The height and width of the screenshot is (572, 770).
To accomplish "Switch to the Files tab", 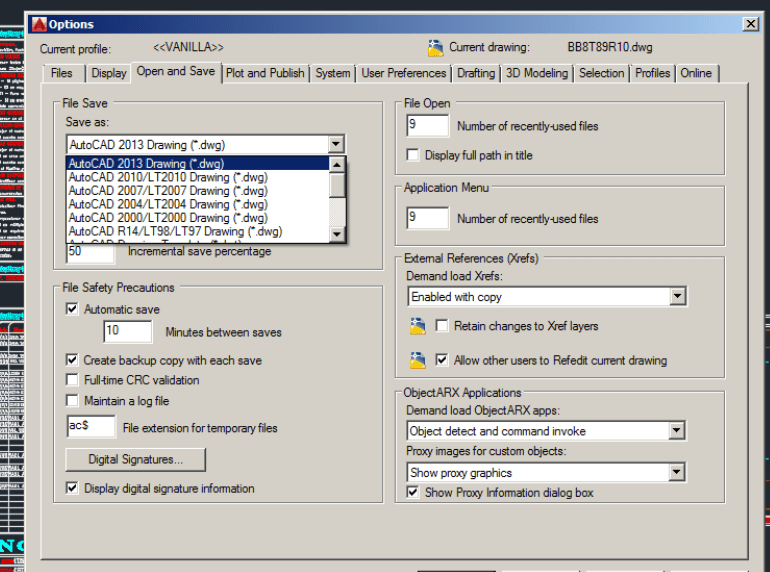I will tap(62, 73).
